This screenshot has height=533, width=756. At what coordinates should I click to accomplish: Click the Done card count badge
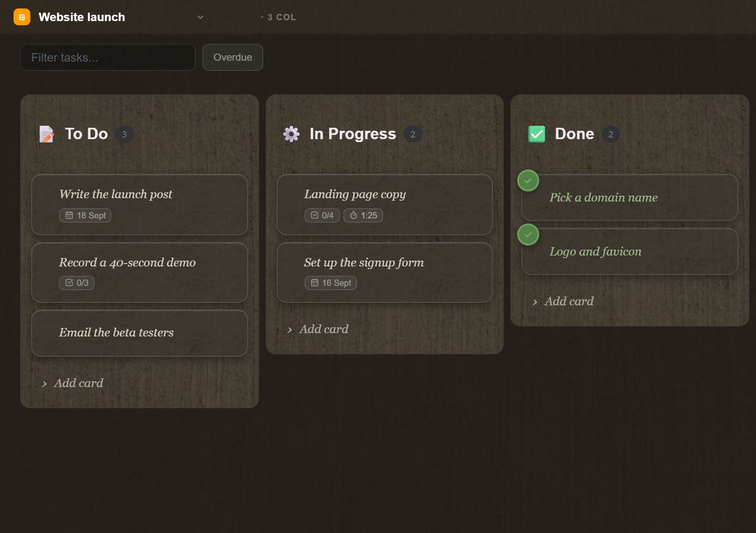[610, 134]
